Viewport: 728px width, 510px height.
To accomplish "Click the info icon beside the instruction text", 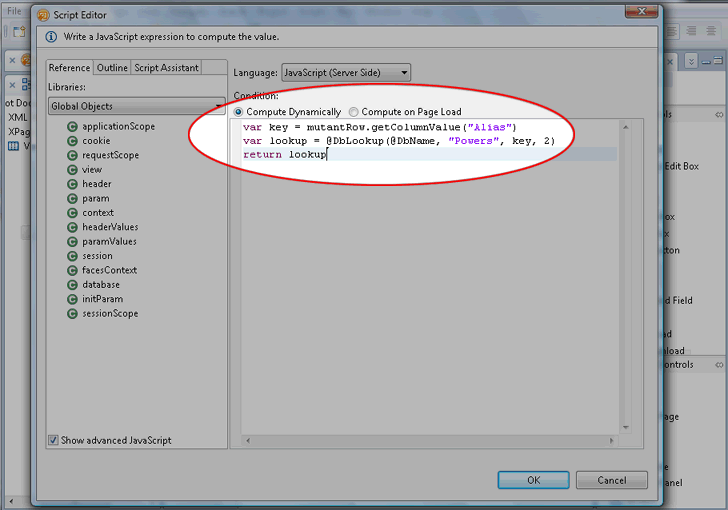I will pos(51,37).
